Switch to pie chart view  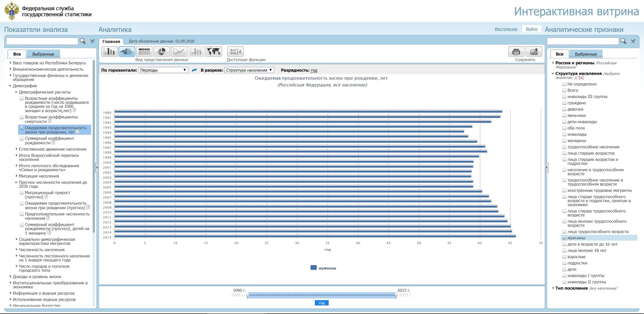[x=161, y=51]
